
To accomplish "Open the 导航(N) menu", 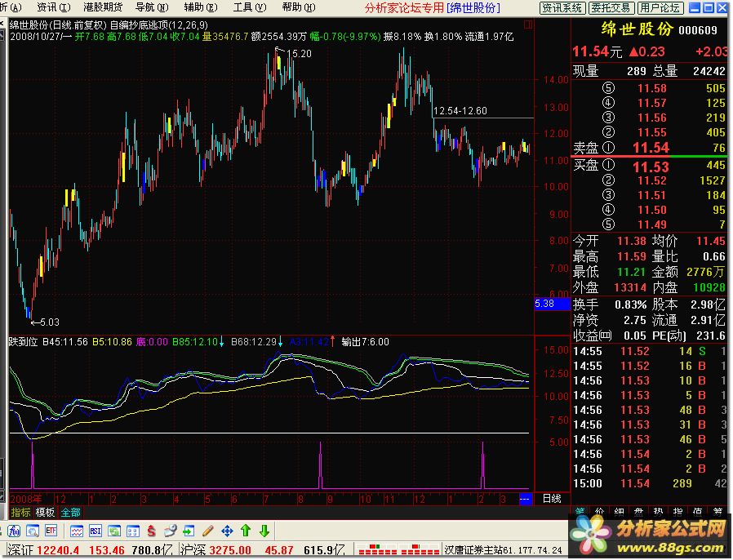I will (152, 7).
